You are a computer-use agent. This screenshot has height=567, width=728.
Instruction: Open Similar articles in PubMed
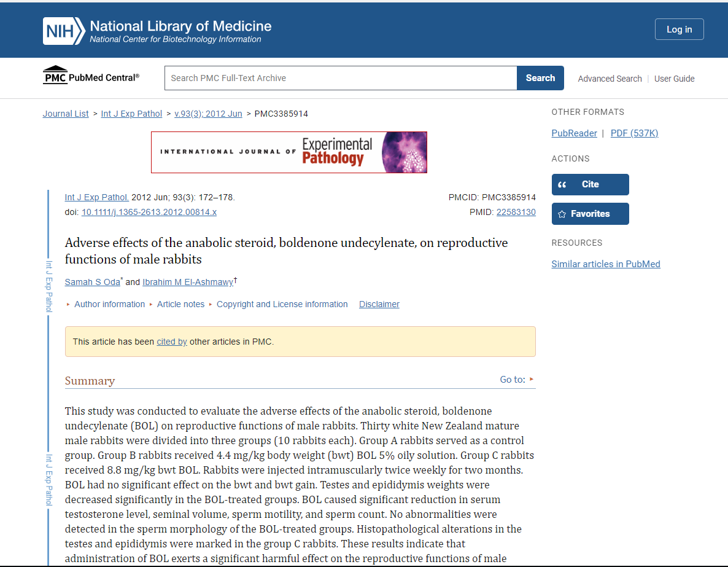coord(605,264)
